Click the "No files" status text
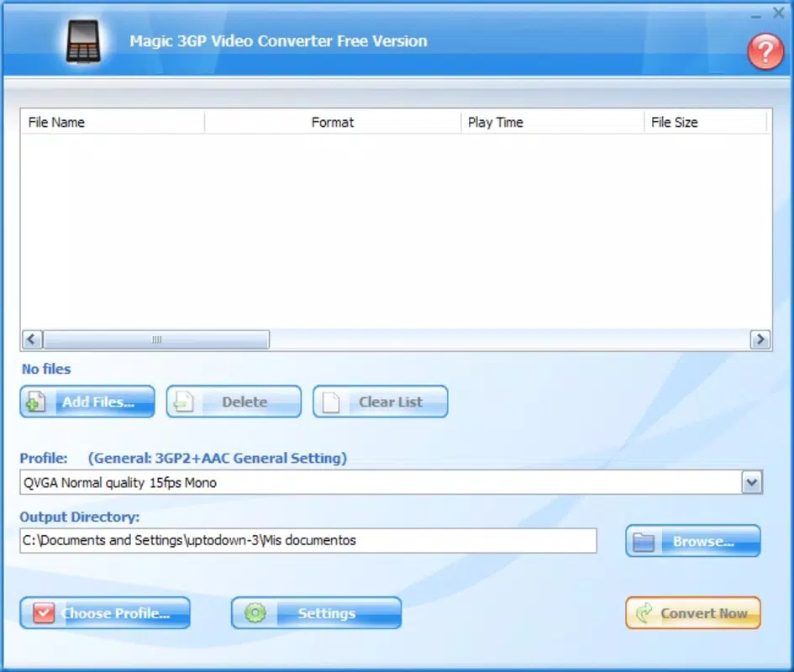 (46, 369)
